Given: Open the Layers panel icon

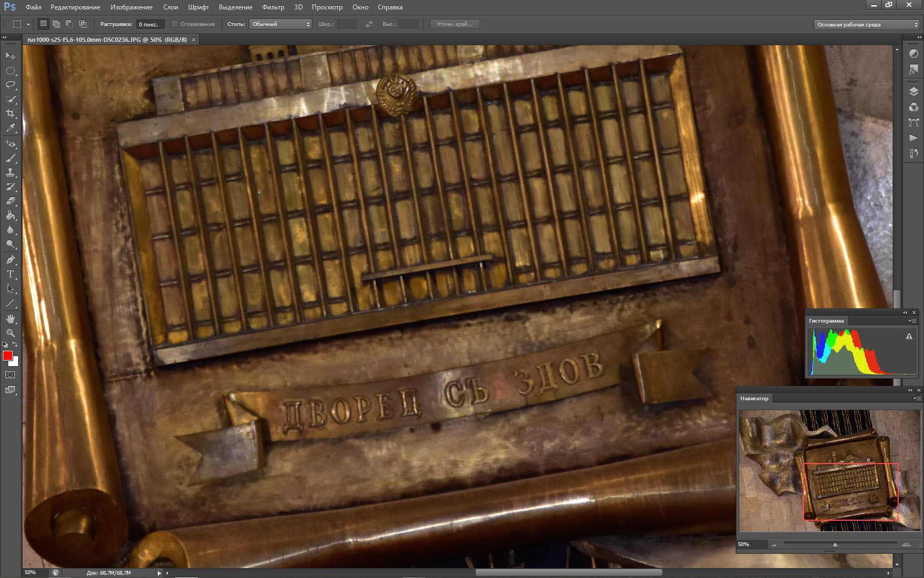Looking at the screenshot, I should [914, 92].
